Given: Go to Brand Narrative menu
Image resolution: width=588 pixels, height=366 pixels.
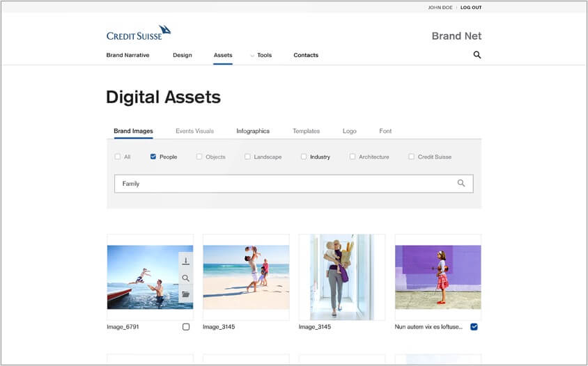Looking at the screenshot, I should coord(127,55).
